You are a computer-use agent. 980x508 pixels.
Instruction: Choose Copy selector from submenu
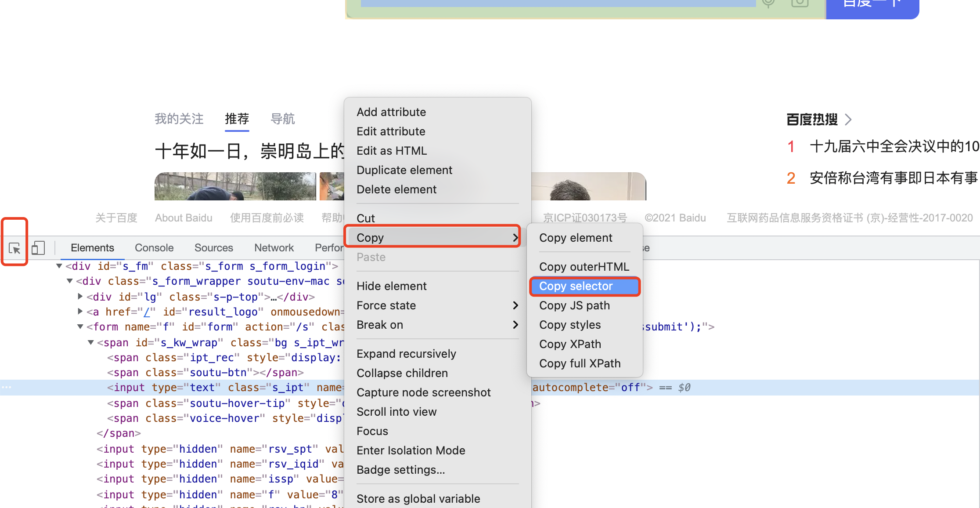[x=576, y=286]
